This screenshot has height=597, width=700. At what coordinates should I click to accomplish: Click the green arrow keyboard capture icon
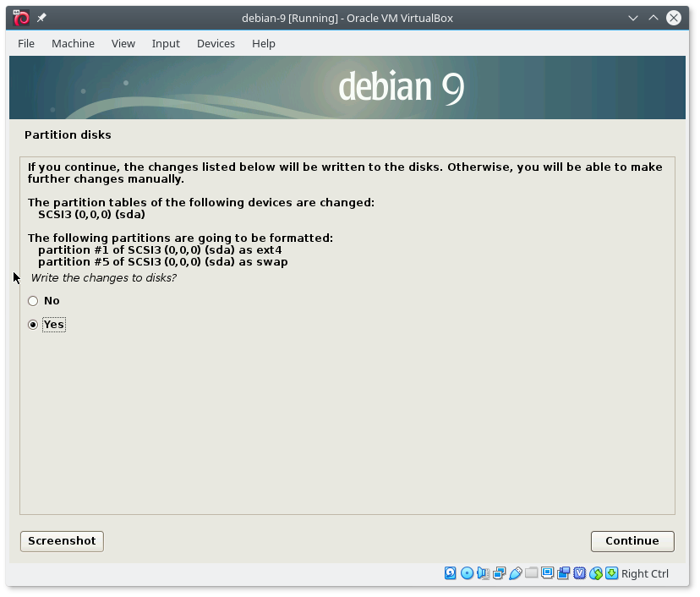pyautogui.click(x=611, y=573)
